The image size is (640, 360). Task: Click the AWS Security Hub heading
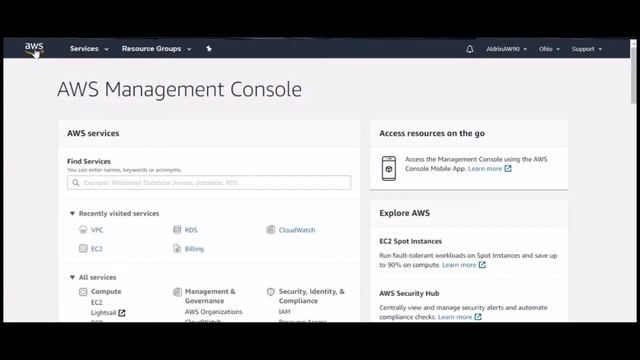(409, 293)
